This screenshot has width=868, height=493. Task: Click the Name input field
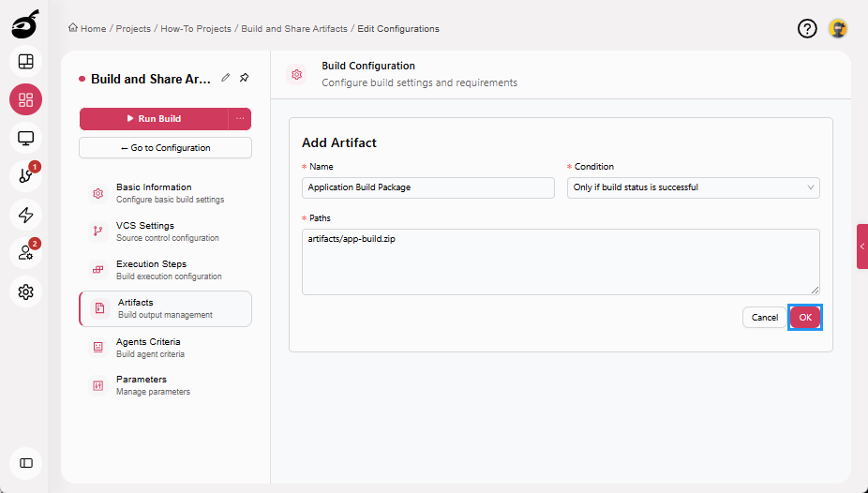point(428,187)
